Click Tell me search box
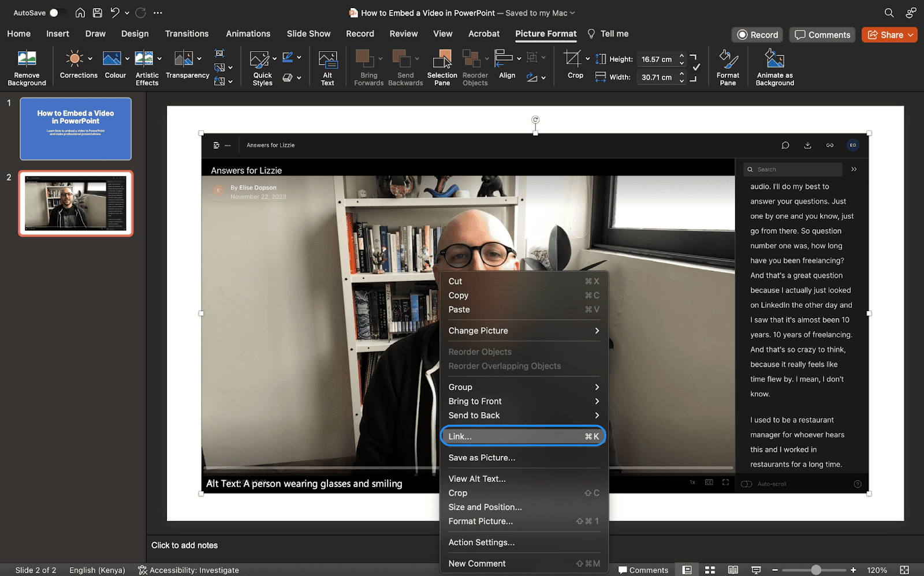 pyautogui.click(x=608, y=33)
